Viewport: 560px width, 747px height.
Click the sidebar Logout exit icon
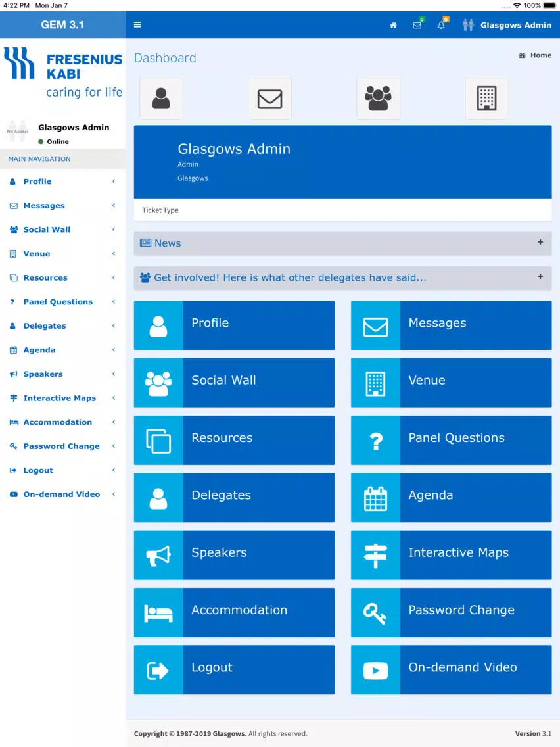pyautogui.click(x=13, y=470)
